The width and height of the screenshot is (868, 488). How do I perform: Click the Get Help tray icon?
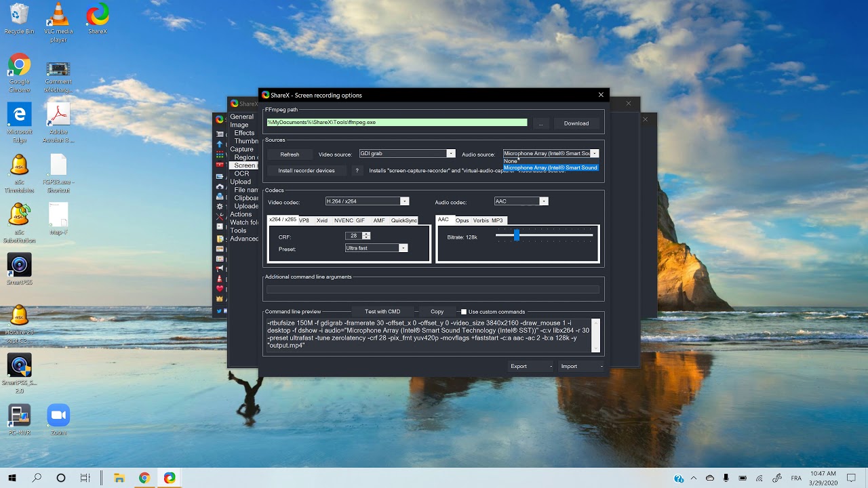679,479
